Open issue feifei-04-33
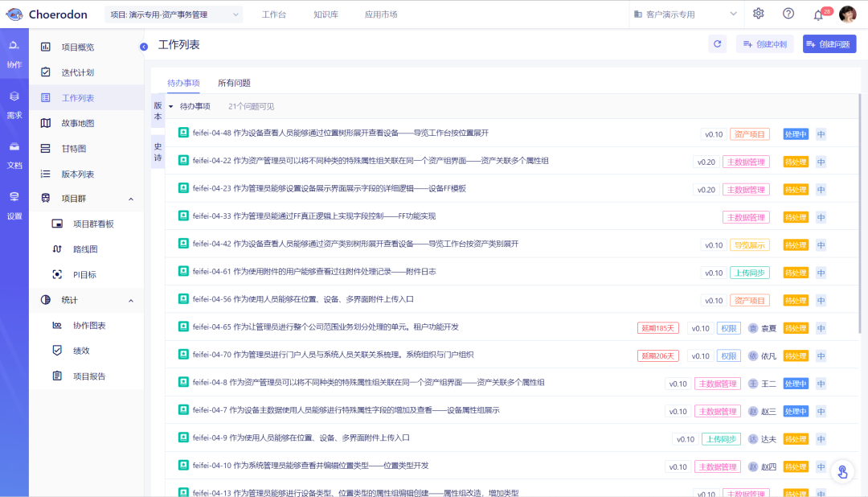Viewport: 868px width, 497px height. click(314, 216)
